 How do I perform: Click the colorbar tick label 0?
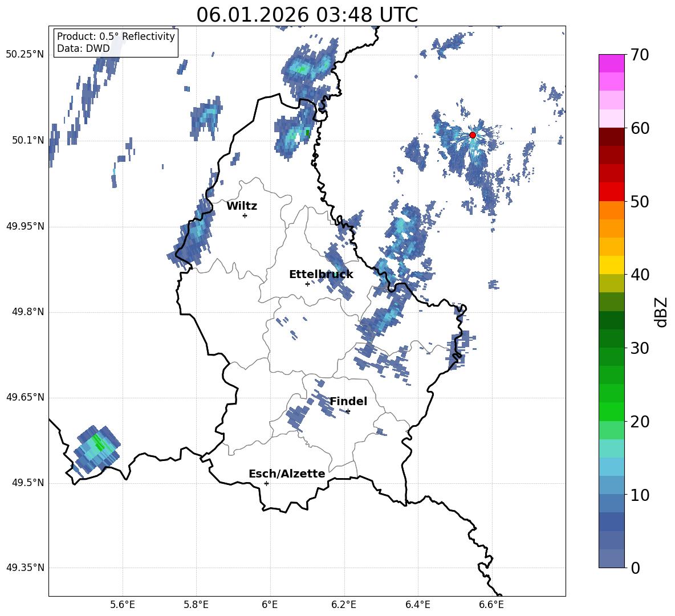[x=635, y=568]
